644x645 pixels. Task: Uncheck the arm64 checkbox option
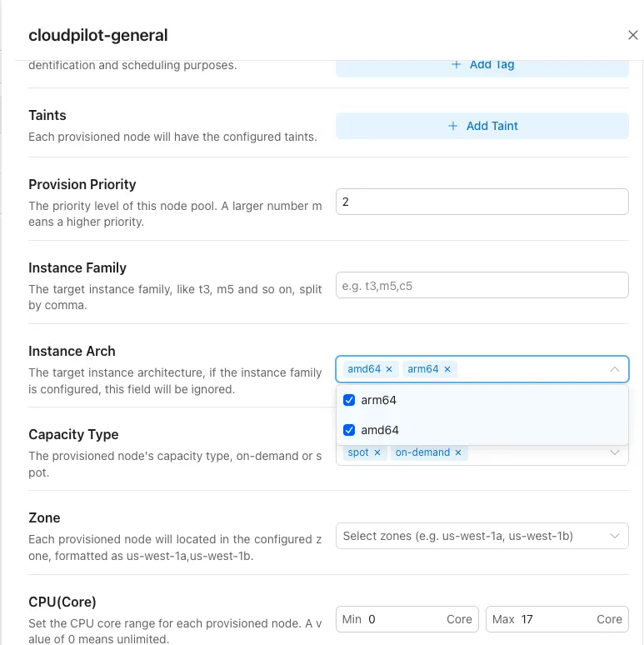click(349, 400)
